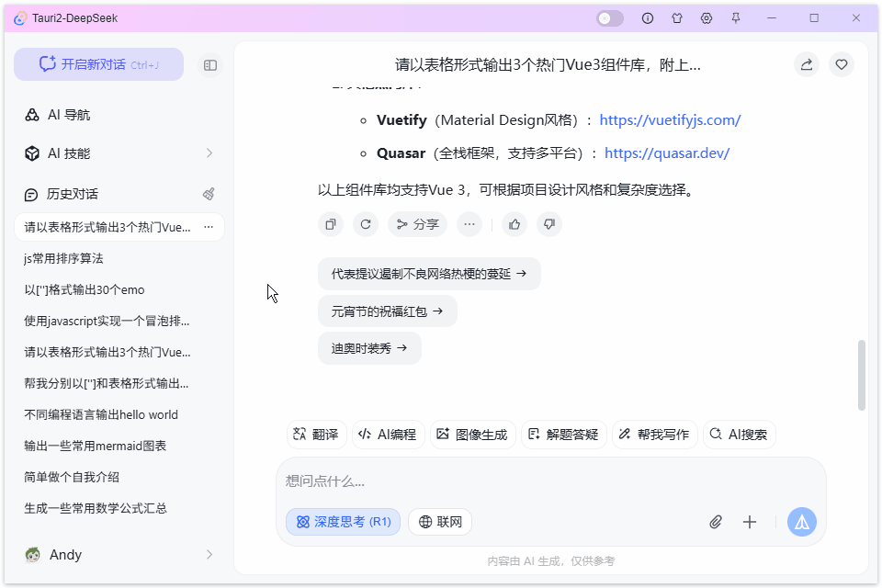Viewport: 882px width, 588px height.
Task: Open the AI编程 coding skill
Action: pyautogui.click(x=388, y=434)
